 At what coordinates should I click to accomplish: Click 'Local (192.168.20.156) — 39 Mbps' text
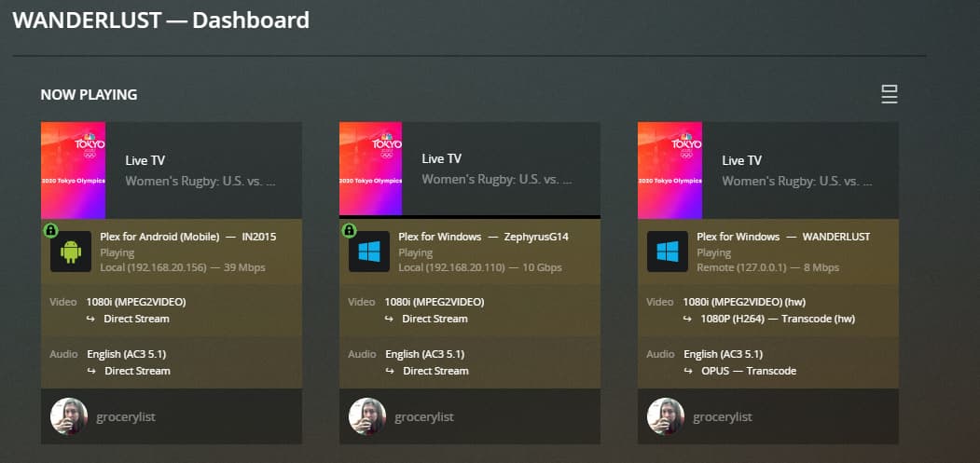[x=183, y=268]
